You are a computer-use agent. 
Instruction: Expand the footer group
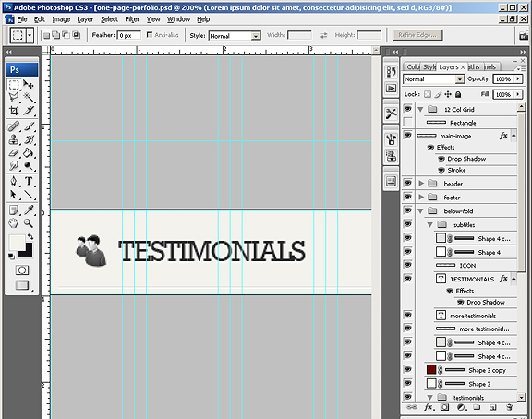point(421,197)
